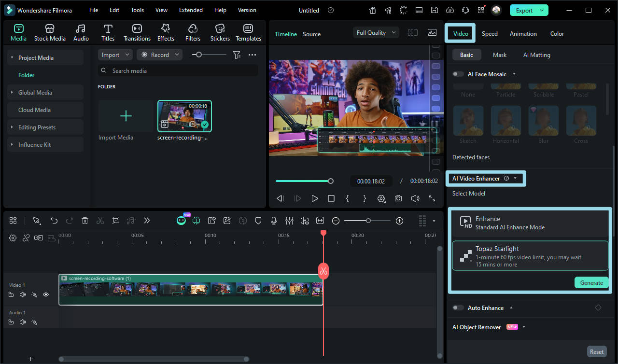
Task: Mute the Video 1 track speaker icon
Action: tap(22, 294)
